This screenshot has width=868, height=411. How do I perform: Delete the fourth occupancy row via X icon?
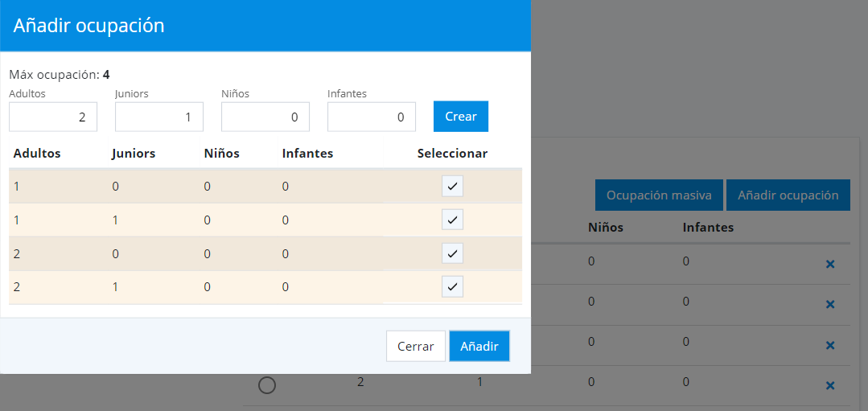pyautogui.click(x=830, y=386)
